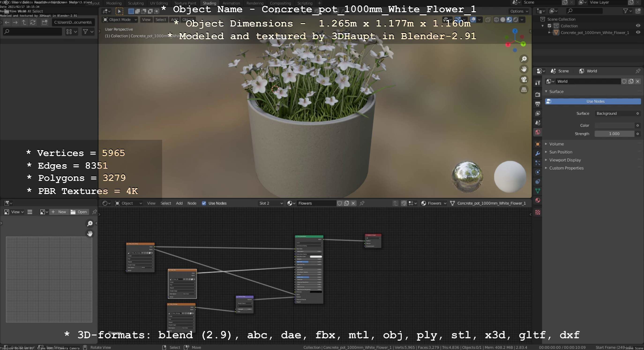Open the Output properties tab
This screenshot has height=350, width=644.
pos(538,104)
